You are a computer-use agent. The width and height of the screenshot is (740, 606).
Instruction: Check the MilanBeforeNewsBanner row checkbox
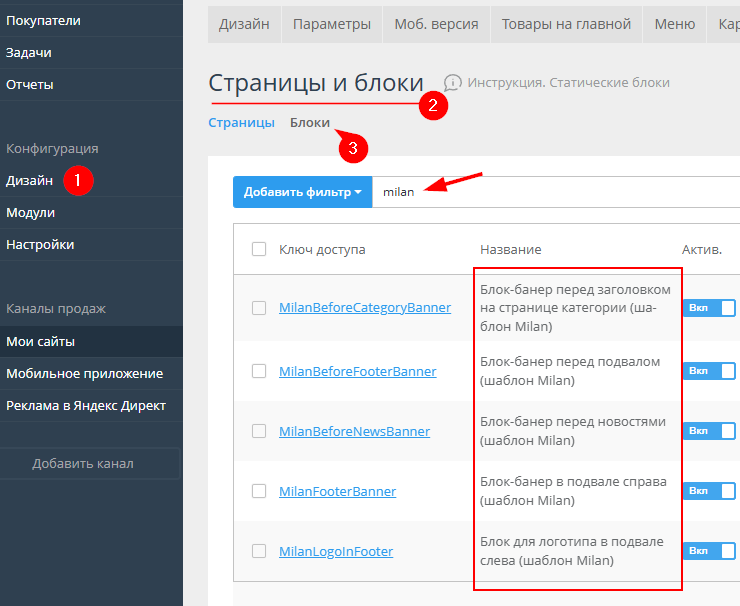click(x=259, y=431)
